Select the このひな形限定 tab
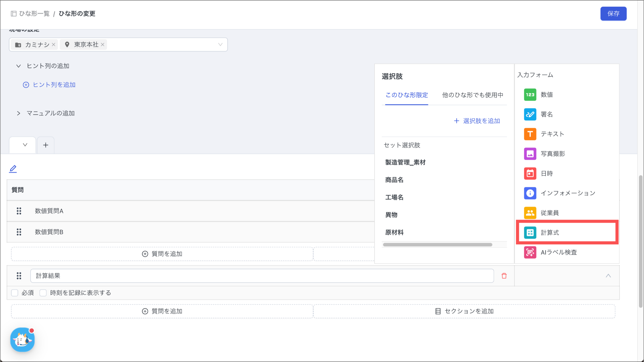 [x=407, y=95]
